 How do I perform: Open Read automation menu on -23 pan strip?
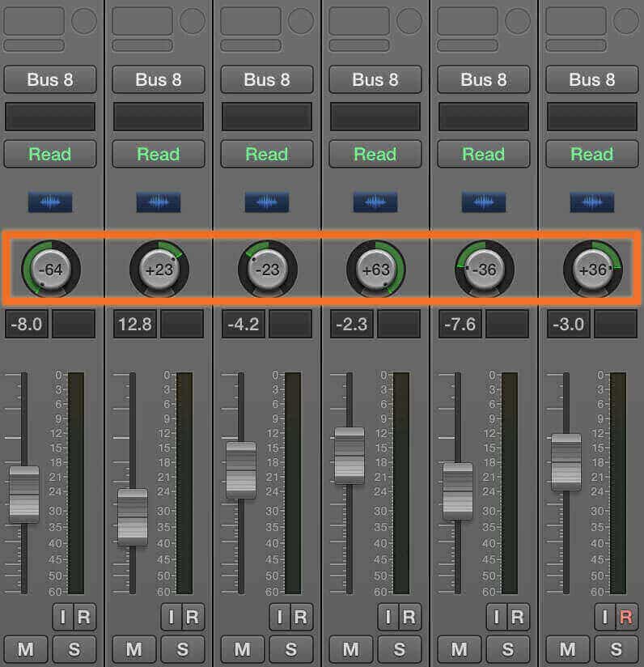pos(267,154)
